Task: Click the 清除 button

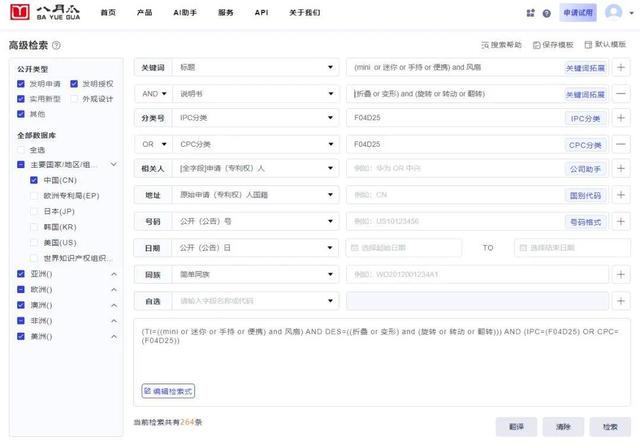Action: 563,426
